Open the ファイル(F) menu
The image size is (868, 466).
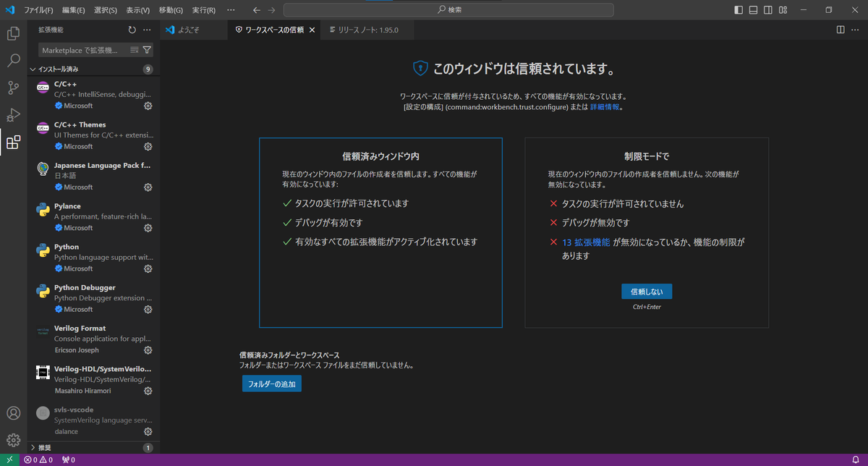click(x=38, y=10)
